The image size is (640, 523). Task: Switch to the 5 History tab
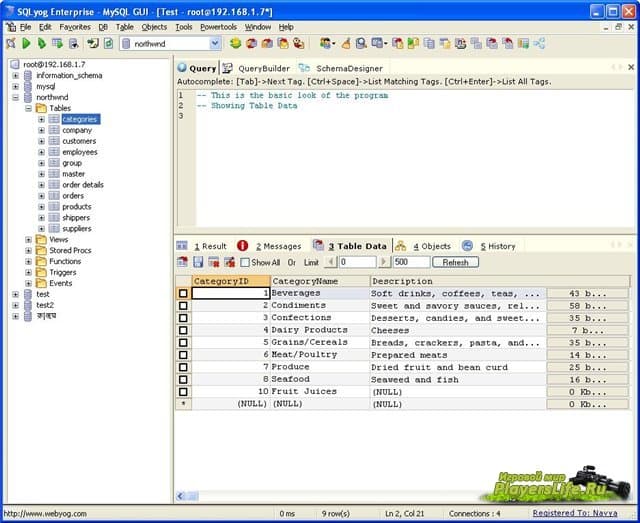(498, 246)
